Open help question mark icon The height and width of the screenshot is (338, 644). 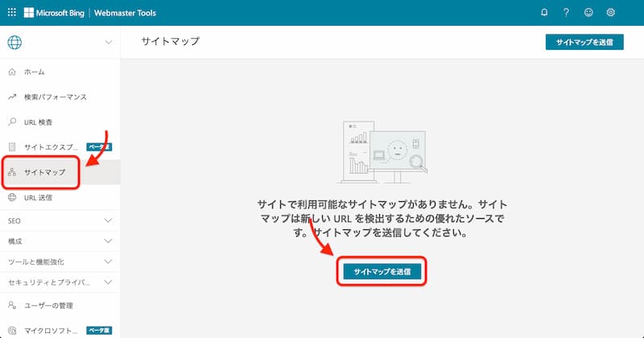point(567,12)
